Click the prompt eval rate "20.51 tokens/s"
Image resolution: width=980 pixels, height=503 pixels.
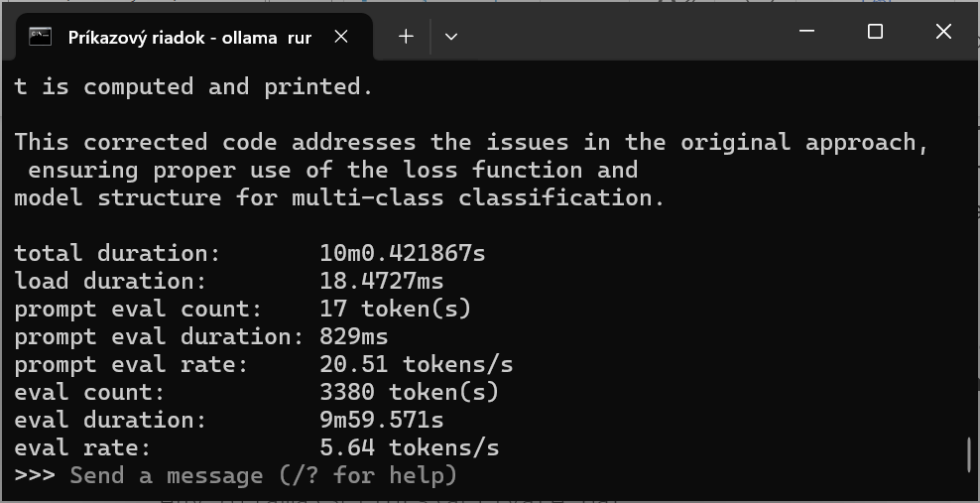click(416, 364)
